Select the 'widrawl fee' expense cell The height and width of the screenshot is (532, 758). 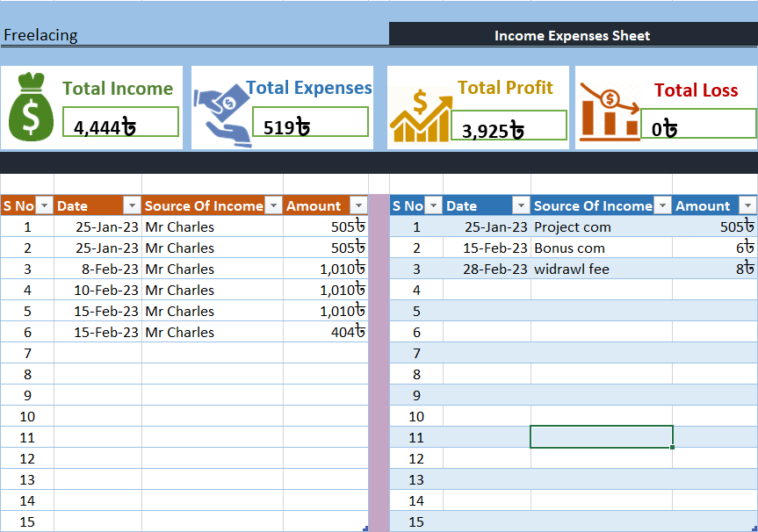pyautogui.click(x=602, y=270)
